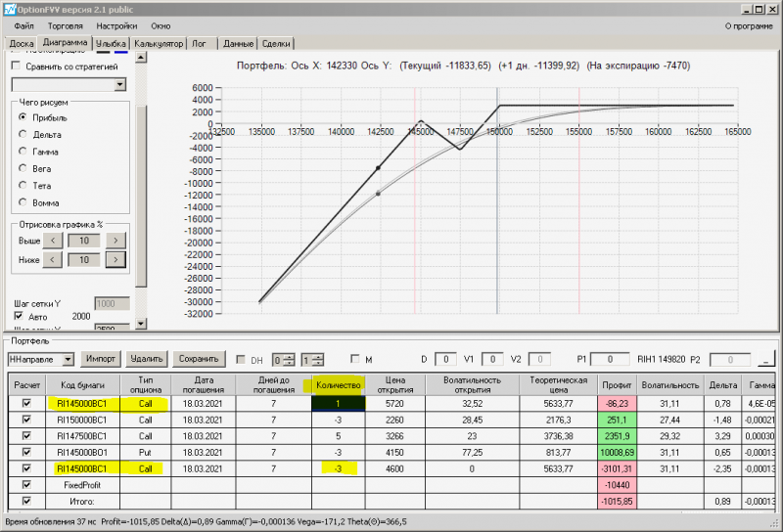Click the V1 input field
The width and height of the screenshot is (783, 532).
pyautogui.click(x=492, y=359)
